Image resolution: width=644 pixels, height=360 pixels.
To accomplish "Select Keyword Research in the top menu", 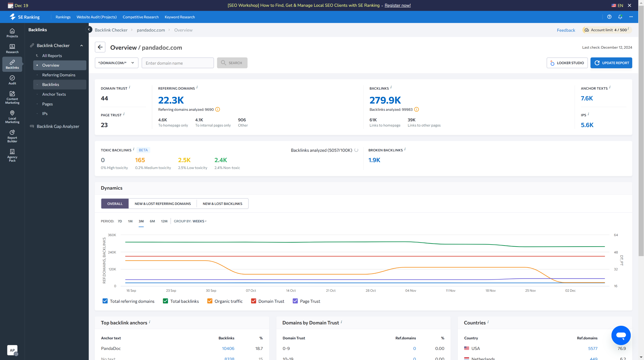I will click(x=180, y=17).
